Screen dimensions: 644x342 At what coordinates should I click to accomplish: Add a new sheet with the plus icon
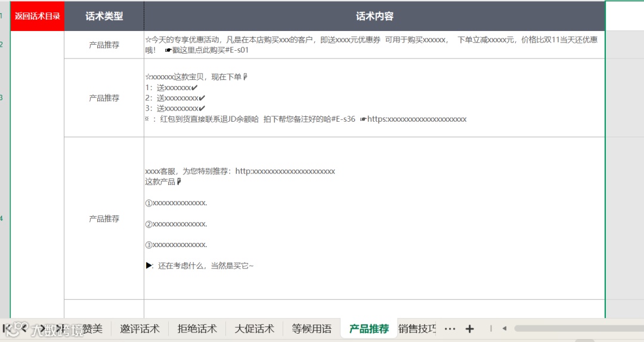pos(469,329)
